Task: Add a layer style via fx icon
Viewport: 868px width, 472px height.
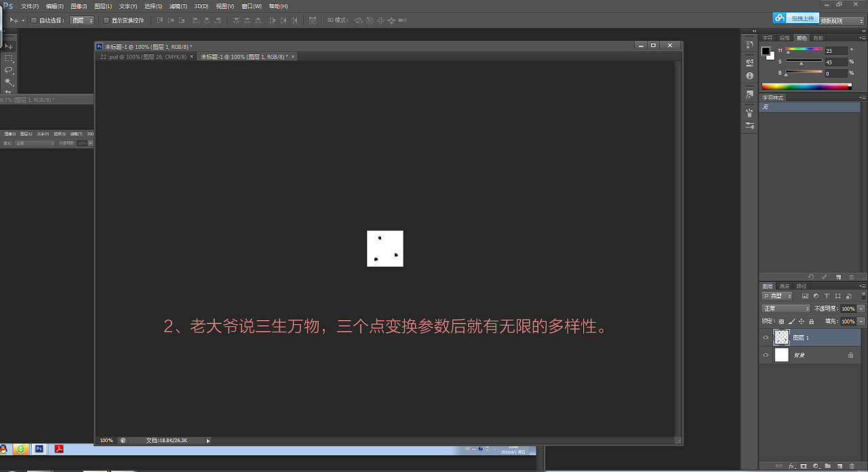Action: coord(791,466)
